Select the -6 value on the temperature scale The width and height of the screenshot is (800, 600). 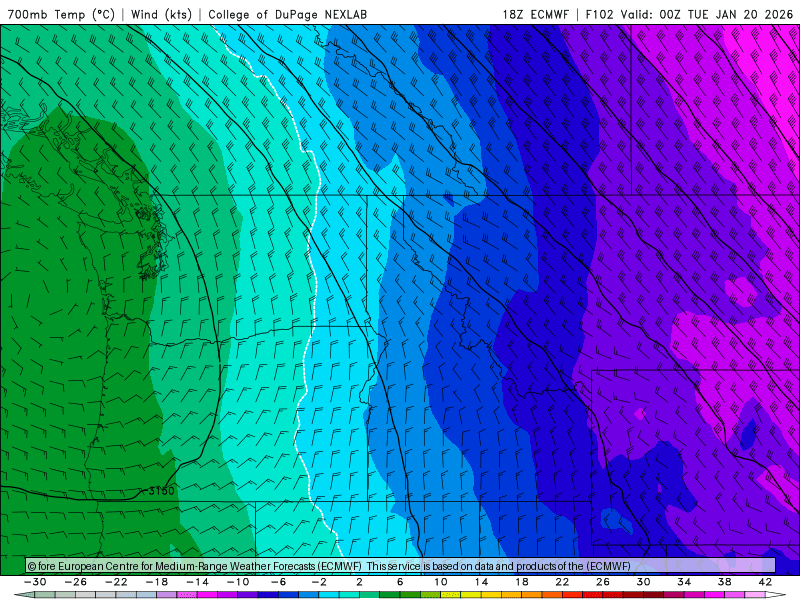[x=279, y=582]
